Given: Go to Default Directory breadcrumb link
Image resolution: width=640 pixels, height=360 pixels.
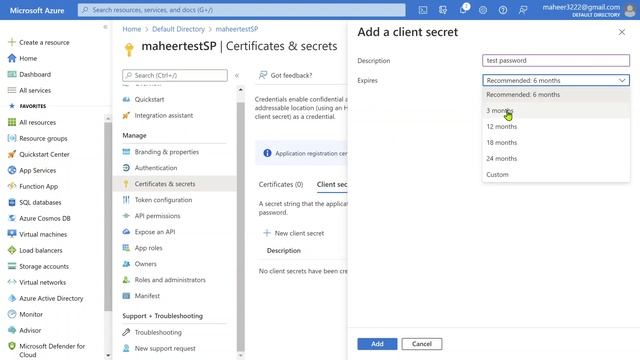Looking at the screenshot, I should coord(178,29).
